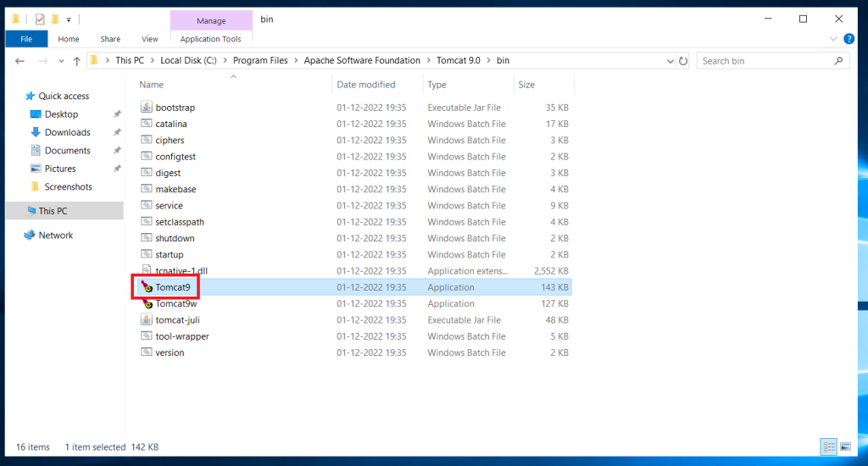The height and width of the screenshot is (466, 868).
Task: Click the tomcat-juli jar file icon
Action: click(x=146, y=319)
